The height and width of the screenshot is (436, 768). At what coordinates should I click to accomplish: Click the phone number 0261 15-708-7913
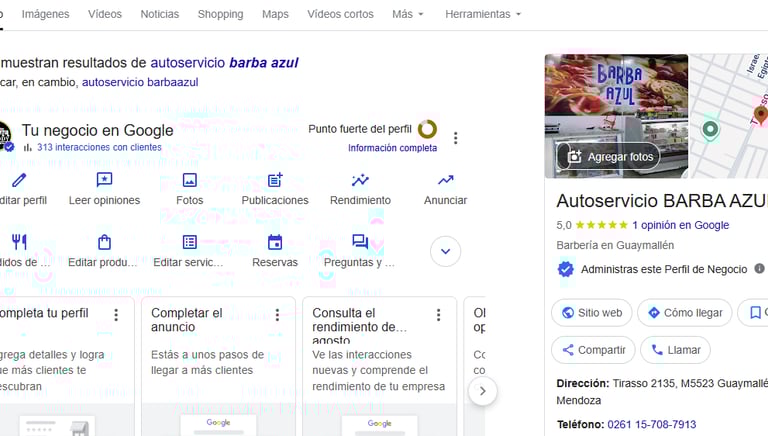pos(651,424)
